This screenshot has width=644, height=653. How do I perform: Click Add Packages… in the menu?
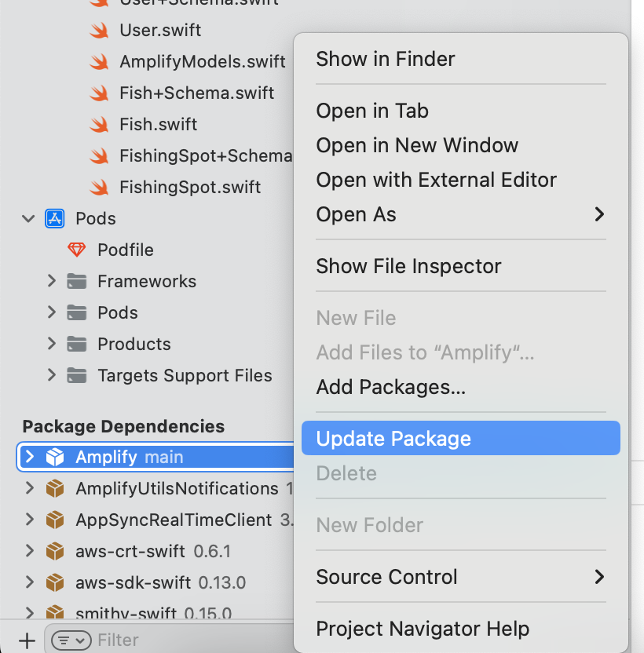click(x=391, y=387)
